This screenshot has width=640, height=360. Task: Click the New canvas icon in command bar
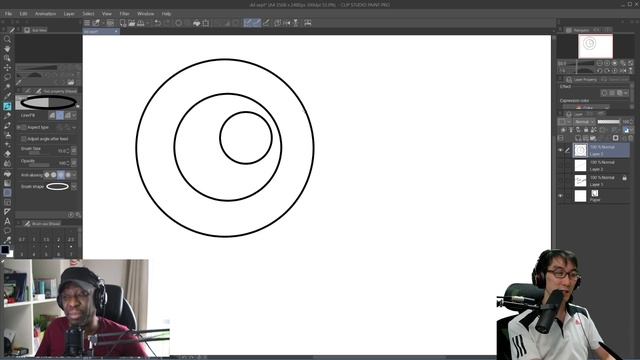(x=122, y=23)
